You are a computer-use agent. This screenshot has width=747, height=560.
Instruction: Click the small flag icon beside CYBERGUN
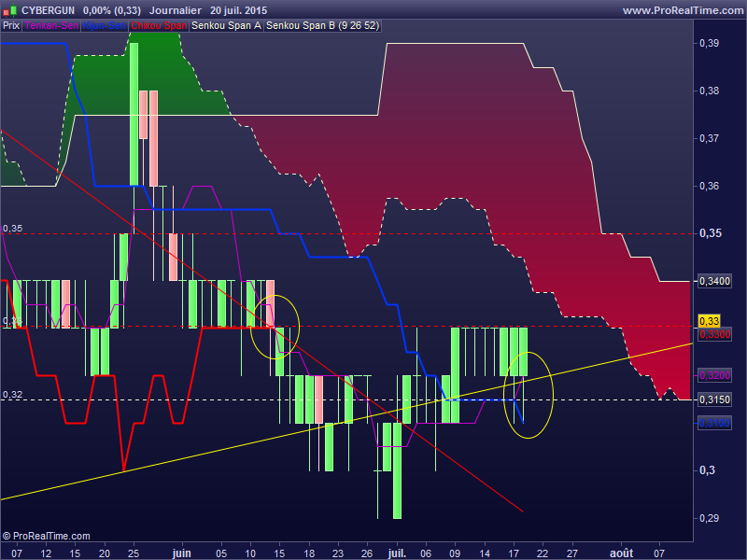tap(9, 9)
